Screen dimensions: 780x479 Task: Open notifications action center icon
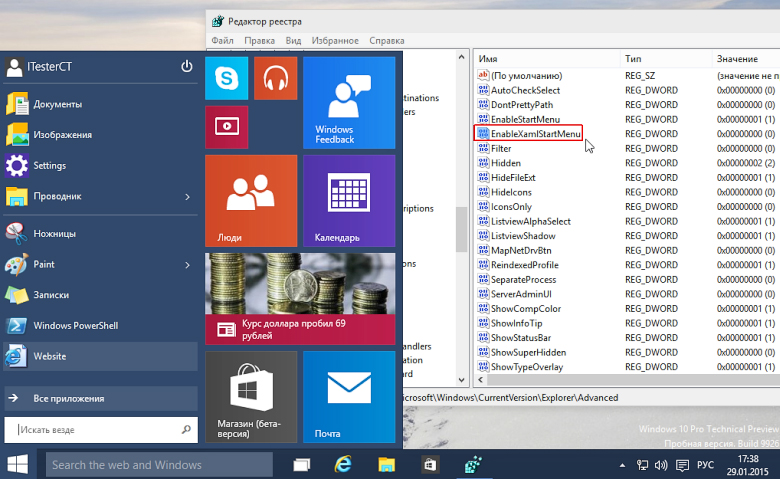pyautogui.click(x=682, y=466)
